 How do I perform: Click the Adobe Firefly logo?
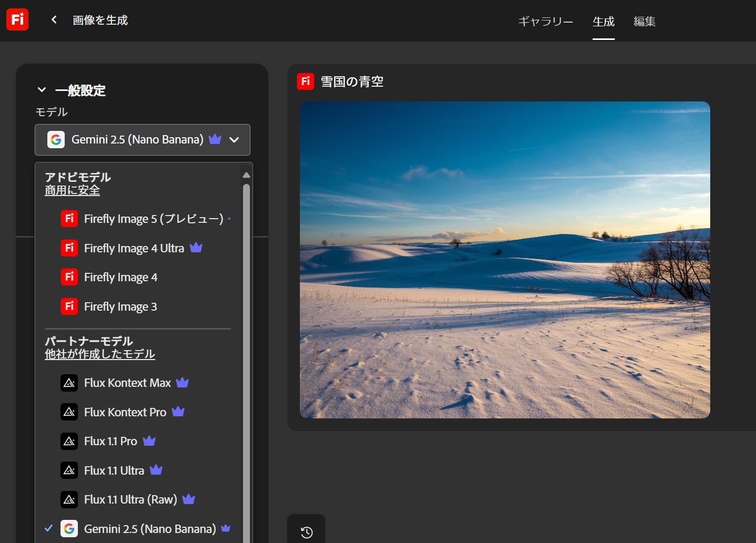click(x=17, y=19)
